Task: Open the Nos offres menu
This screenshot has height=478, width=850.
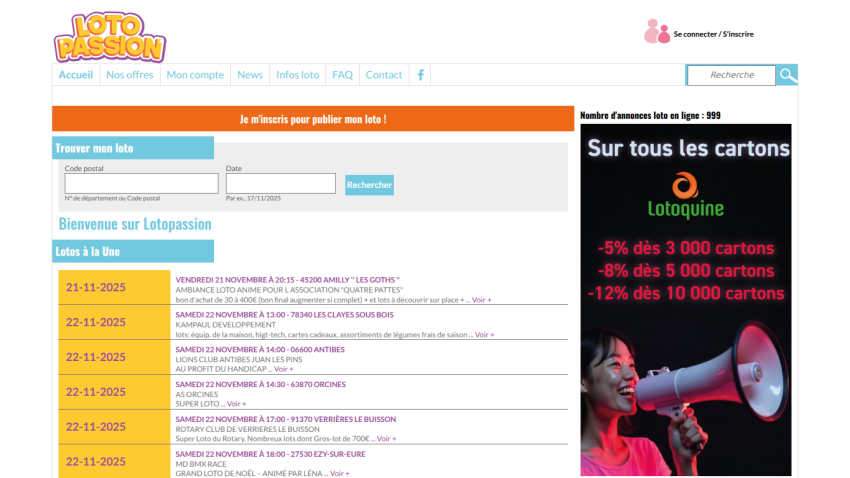Action: click(x=130, y=75)
